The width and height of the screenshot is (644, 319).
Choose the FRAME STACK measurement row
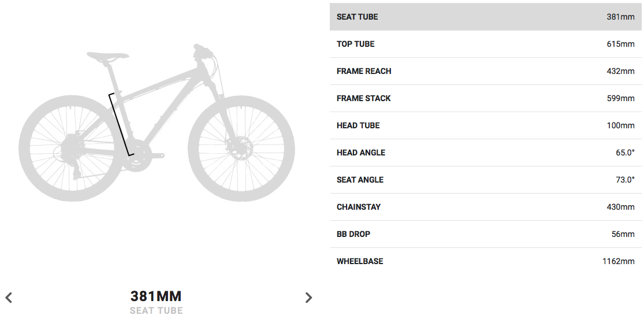(x=486, y=98)
